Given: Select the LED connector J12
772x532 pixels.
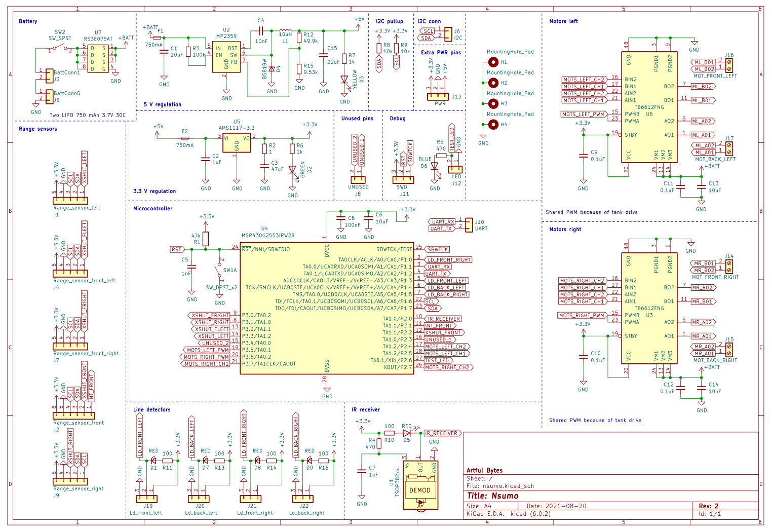Looking at the screenshot, I should point(455,169).
